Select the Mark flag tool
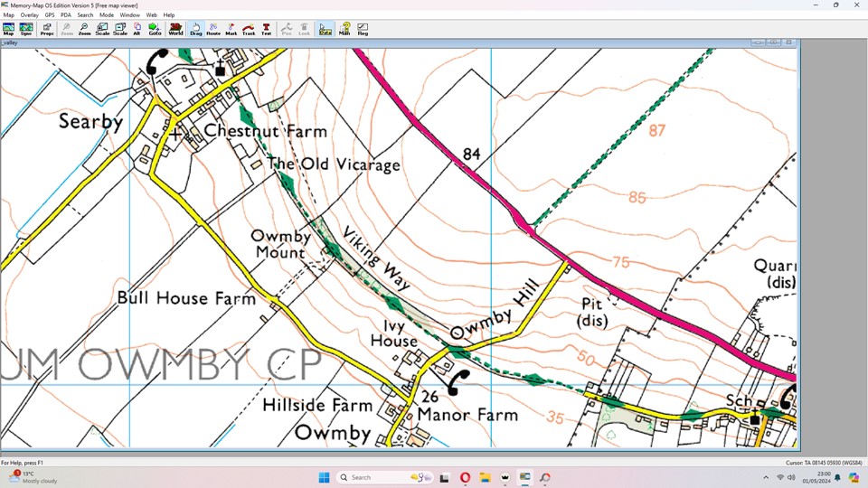Image resolution: width=868 pixels, height=488 pixels. (x=231, y=29)
